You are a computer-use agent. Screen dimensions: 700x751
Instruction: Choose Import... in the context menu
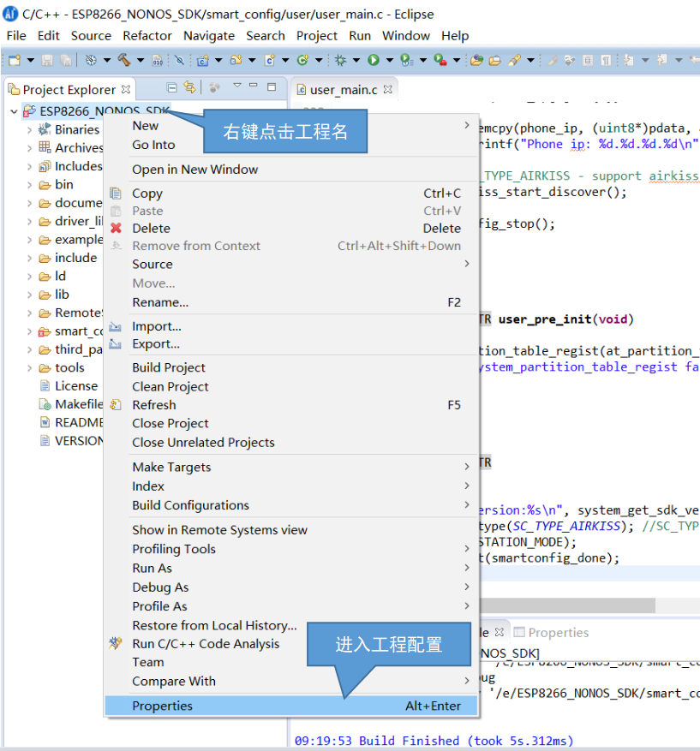290,326
